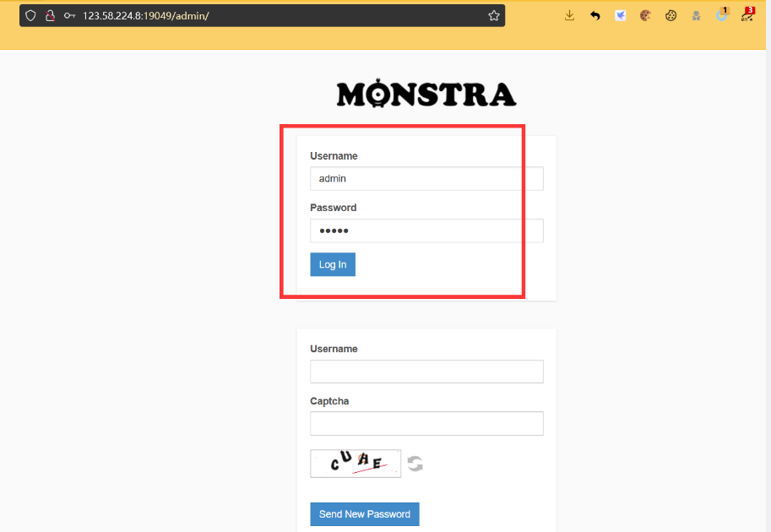
Task: Click the browser address bar URL
Action: point(145,16)
